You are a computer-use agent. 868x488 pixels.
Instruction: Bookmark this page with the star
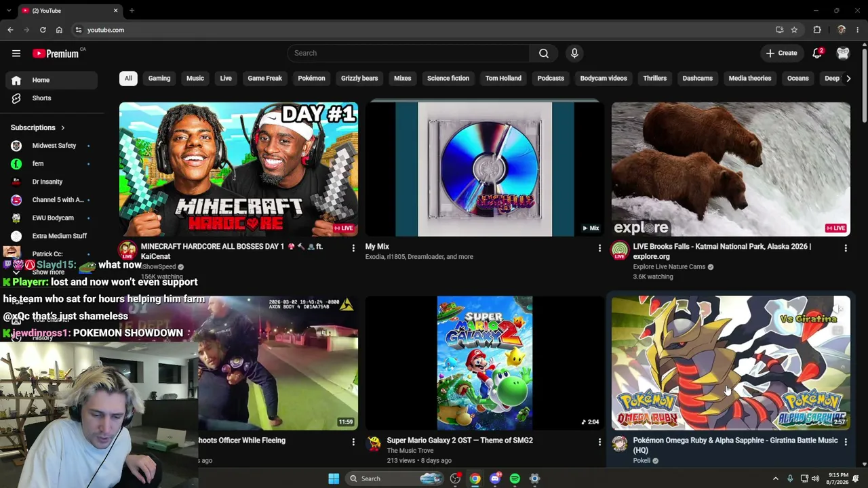coord(794,30)
